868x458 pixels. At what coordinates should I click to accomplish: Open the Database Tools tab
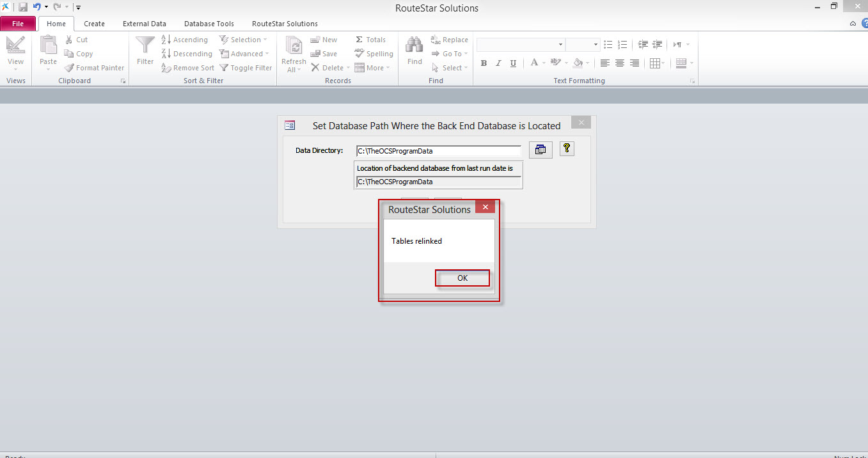pos(209,24)
